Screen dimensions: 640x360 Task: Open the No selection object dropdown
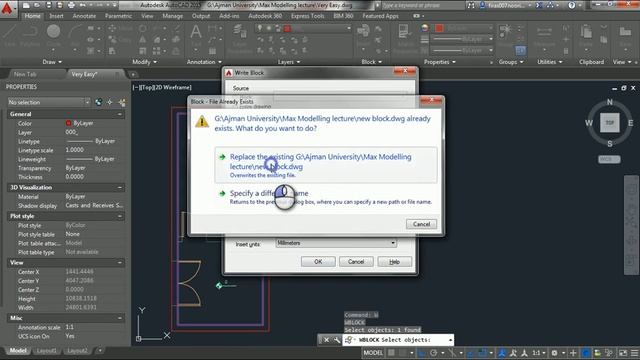(49, 102)
